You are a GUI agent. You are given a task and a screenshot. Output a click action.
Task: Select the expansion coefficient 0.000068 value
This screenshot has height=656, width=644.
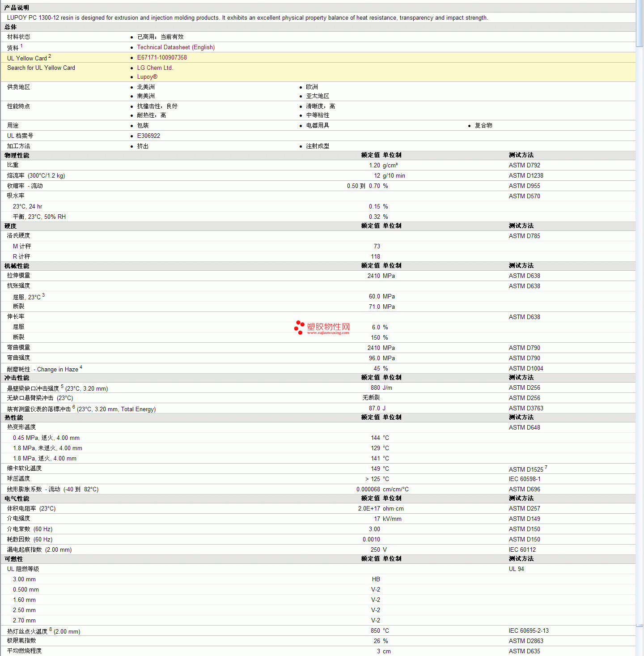coord(368,489)
